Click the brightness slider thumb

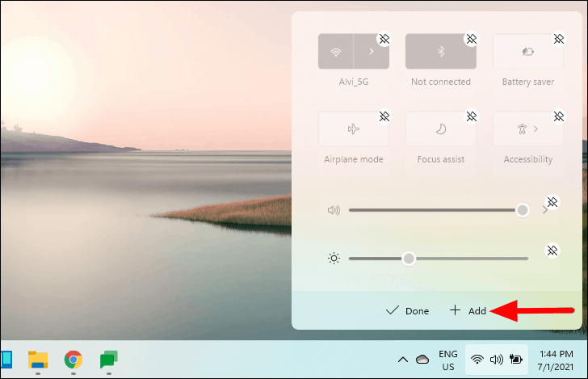(x=409, y=259)
